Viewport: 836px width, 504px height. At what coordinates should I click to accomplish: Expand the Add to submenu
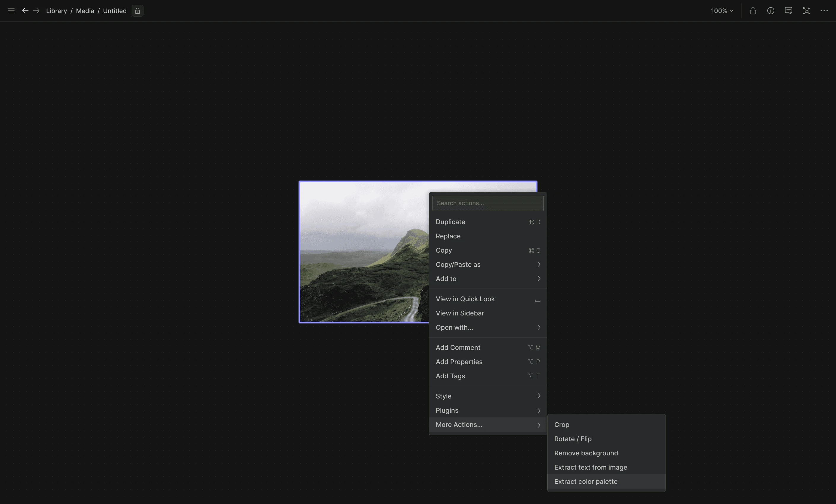488,279
